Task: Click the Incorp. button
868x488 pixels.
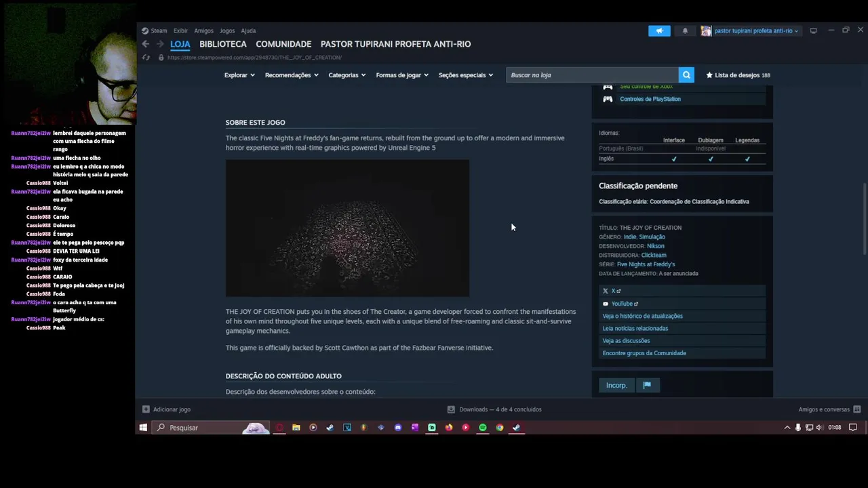Action: tap(616, 385)
